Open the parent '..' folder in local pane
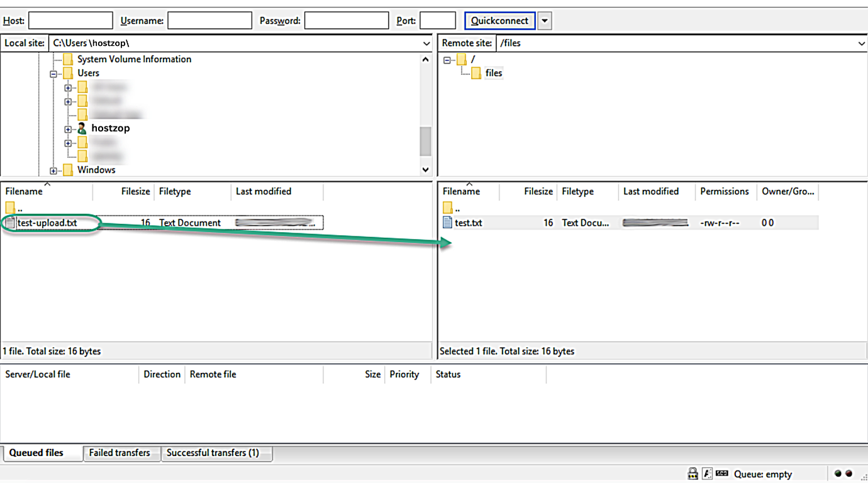This screenshot has height=488, width=868. 18,207
